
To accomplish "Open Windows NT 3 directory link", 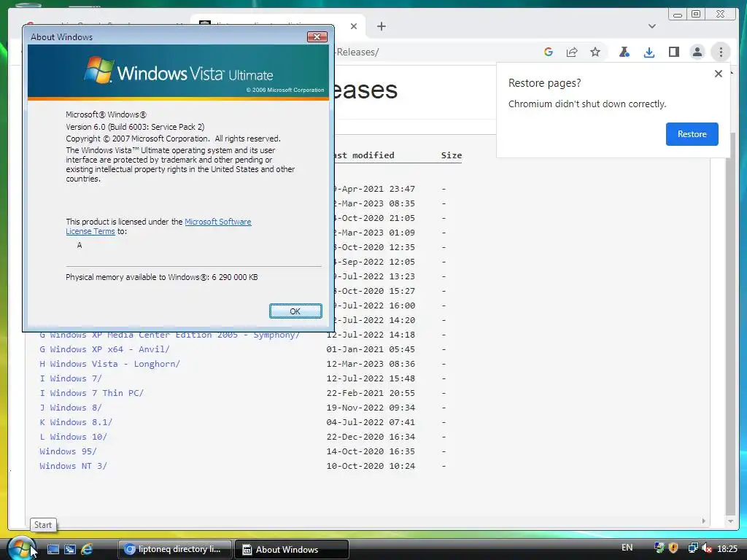I will click(74, 466).
